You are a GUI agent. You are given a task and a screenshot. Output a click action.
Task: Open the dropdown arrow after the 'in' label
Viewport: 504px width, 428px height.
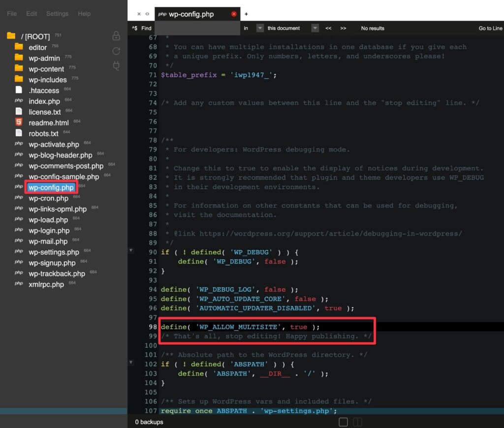click(x=259, y=28)
